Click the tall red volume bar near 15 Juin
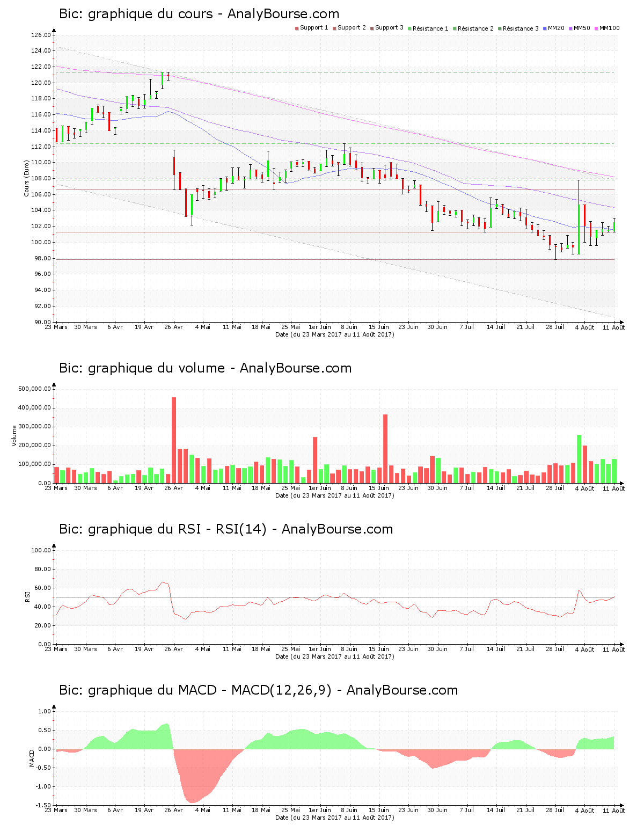Viewport: 644px width, 832px height. click(x=385, y=449)
